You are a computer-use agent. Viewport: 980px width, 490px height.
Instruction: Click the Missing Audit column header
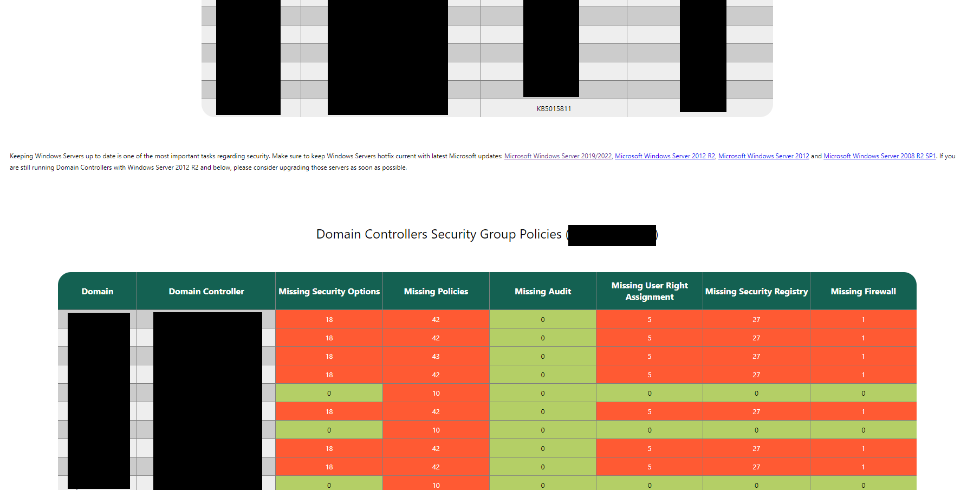pyautogui.click(x=543, y=291)
